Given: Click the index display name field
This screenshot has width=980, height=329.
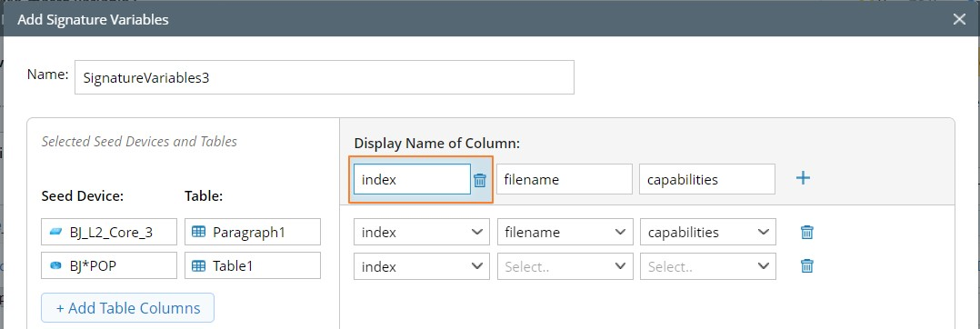Looking at the screenshot, I should (x=412, y=179).
